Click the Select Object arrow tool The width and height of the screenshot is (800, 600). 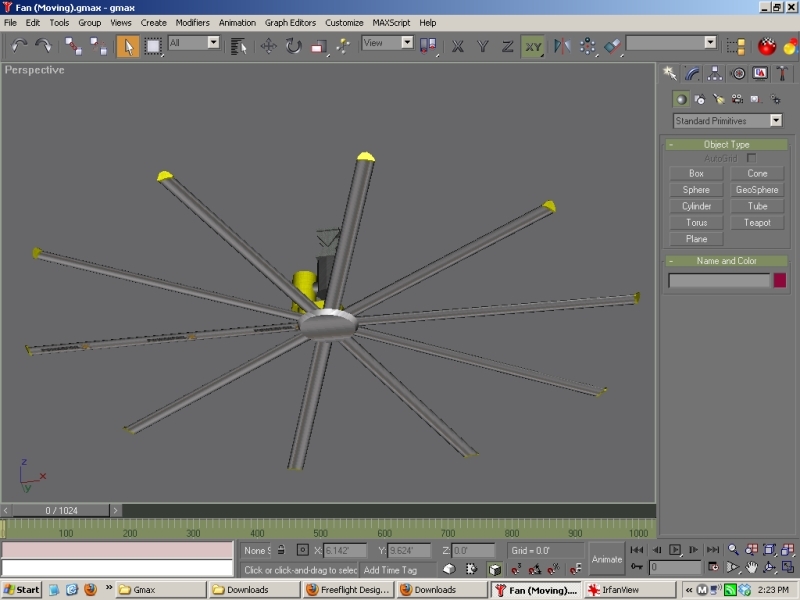pyautogui.click(x=128, y=45)
